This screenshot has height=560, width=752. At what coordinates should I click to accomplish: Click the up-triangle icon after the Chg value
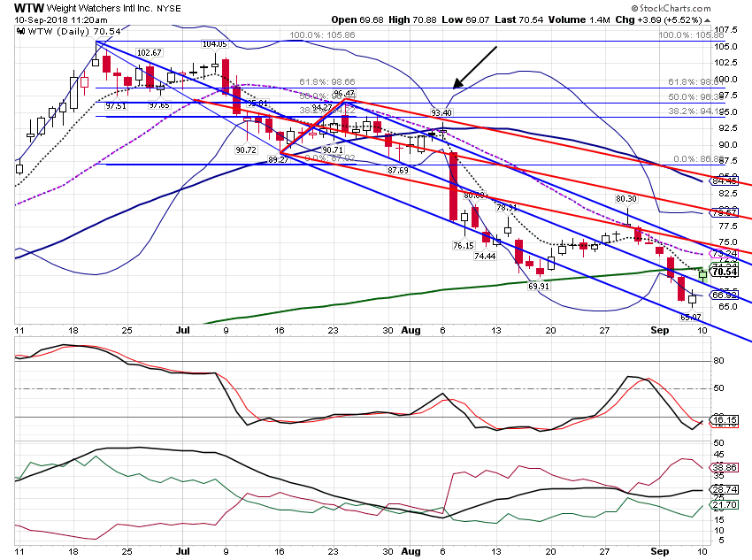coord(708,20)
